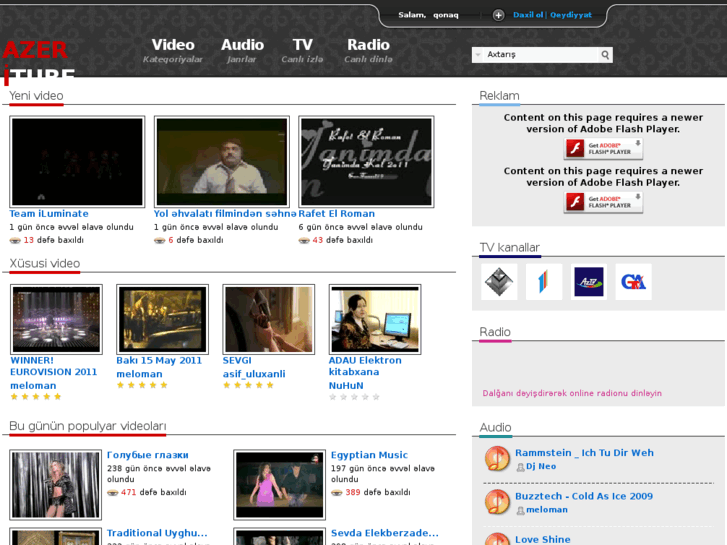Open the Daxil ol login link
The height and width of the screenshot is (545, 727).
[x=528, y=15]
